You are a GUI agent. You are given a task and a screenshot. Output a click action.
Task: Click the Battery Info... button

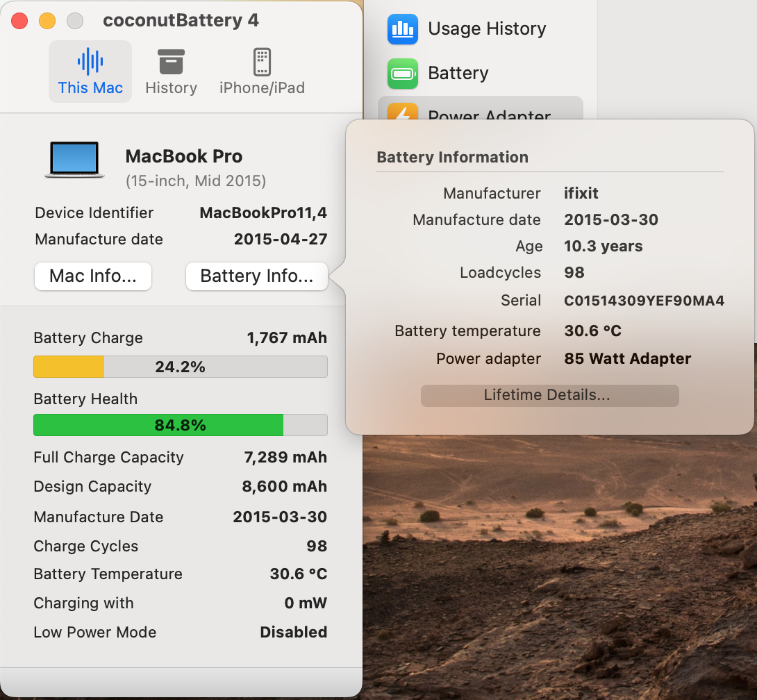click(x=257, y=276)
